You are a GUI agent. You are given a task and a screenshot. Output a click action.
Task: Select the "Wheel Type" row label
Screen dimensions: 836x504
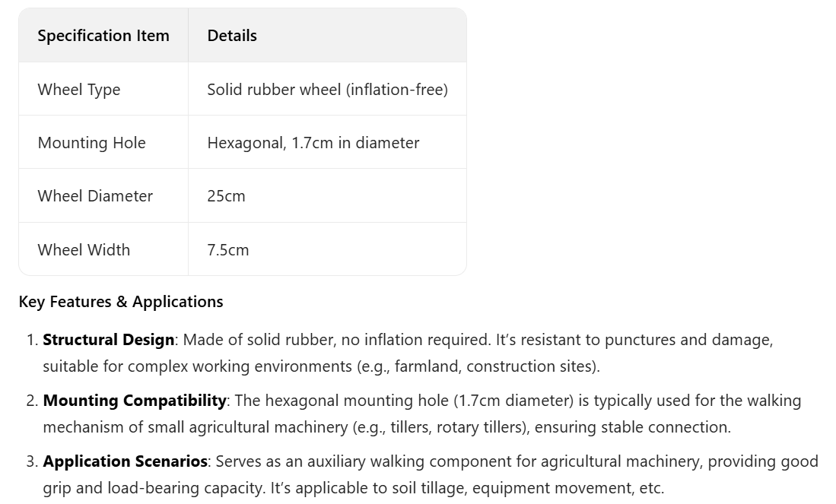[x=79, y=90]
